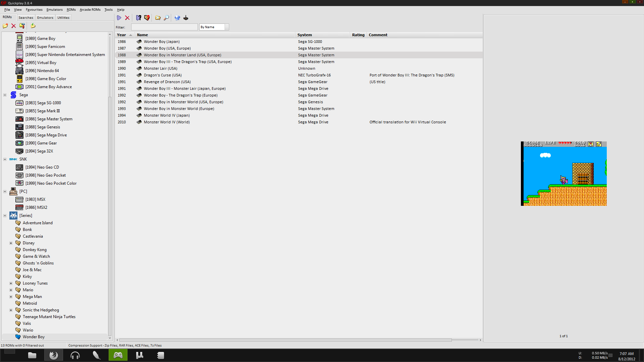
Task: Expand the Mario series folder
Action: pos(11,290)
